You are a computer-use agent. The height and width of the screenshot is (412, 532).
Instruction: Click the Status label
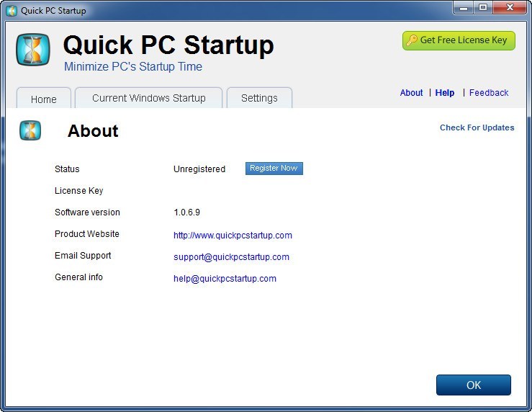67,169
